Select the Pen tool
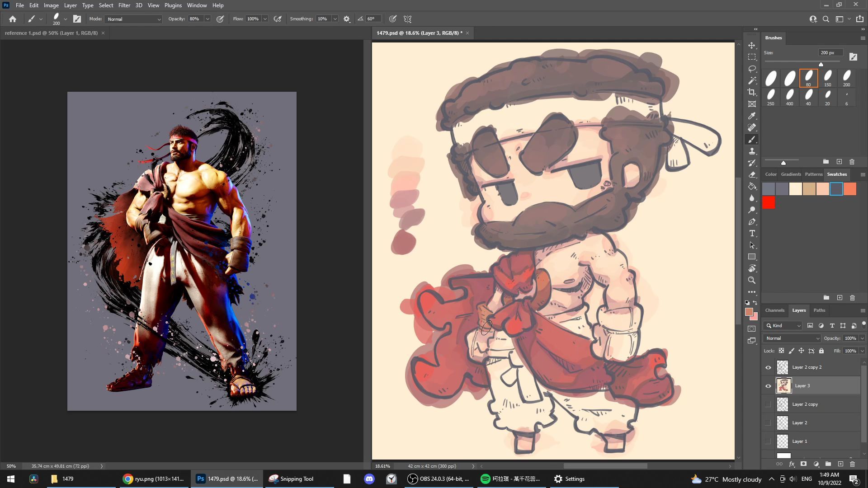This screenshot has width=868, height=488. 752,222
